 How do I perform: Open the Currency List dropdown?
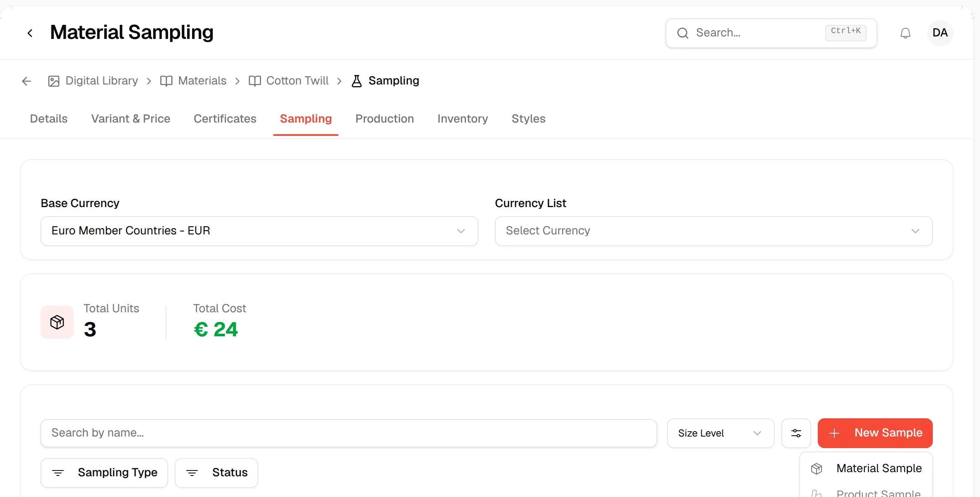[713, 231]
